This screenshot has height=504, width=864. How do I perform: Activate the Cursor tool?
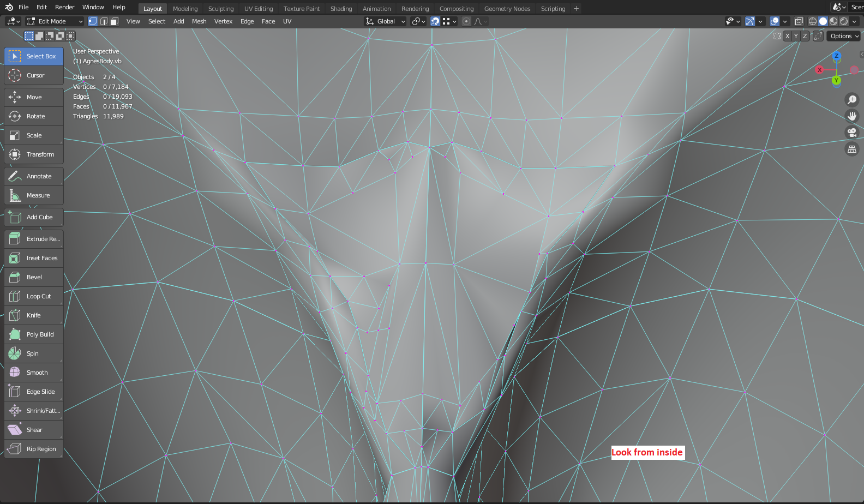pyautogui.click(x=34, y=75)
